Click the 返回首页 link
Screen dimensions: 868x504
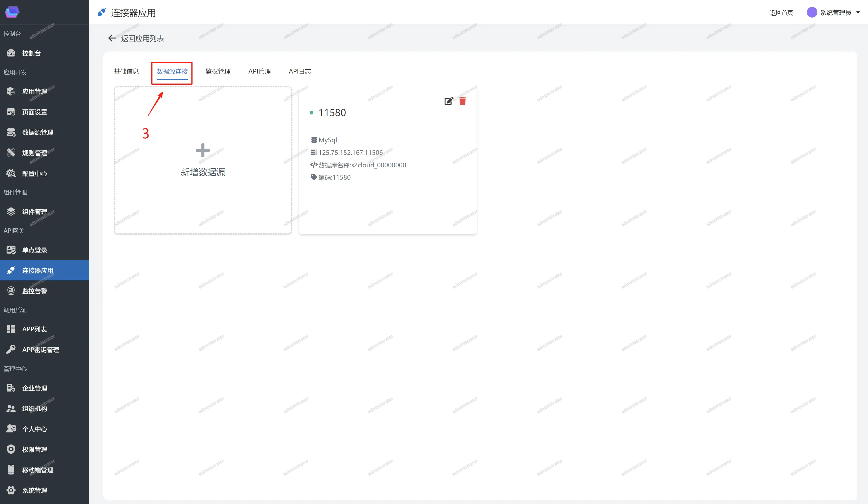tap(781, 13)
